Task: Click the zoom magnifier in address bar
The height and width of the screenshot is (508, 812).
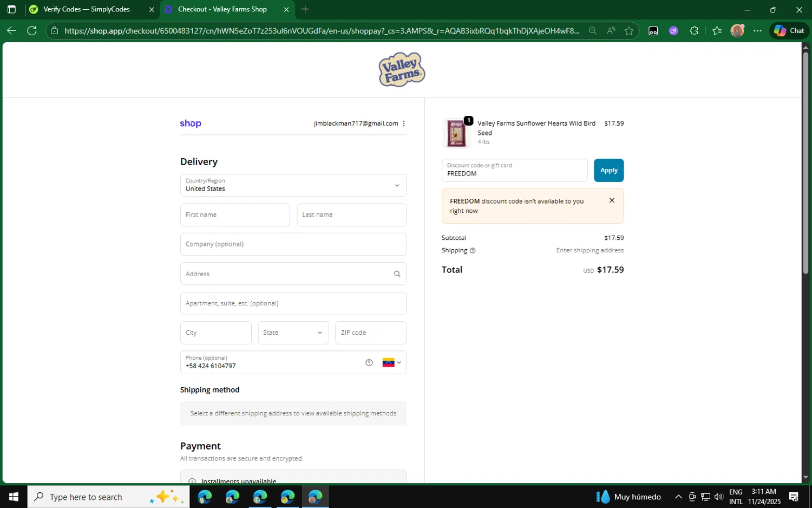Action: tap(593, 31)
